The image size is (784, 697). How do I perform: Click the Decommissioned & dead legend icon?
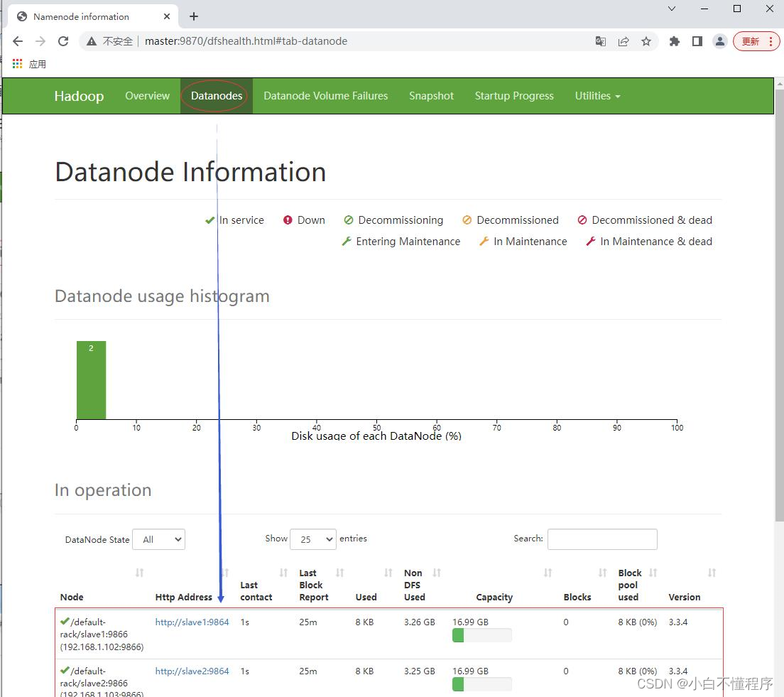coord(582,220)
